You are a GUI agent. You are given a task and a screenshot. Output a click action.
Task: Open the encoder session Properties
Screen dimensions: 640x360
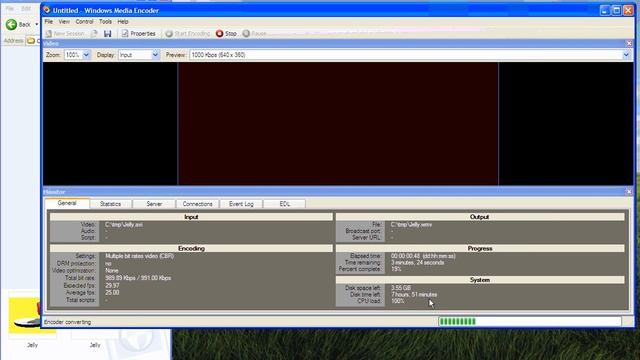[x=139, y=33]
